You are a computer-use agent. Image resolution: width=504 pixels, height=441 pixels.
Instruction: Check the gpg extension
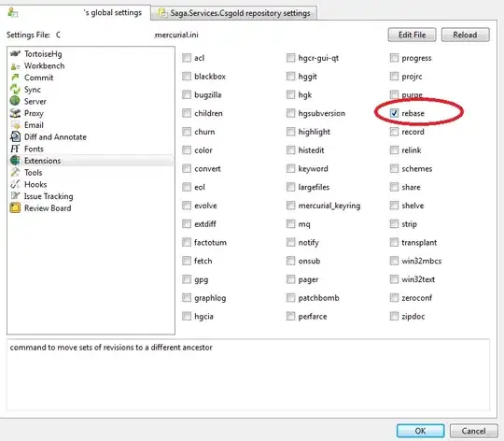(x=187, y=279)
